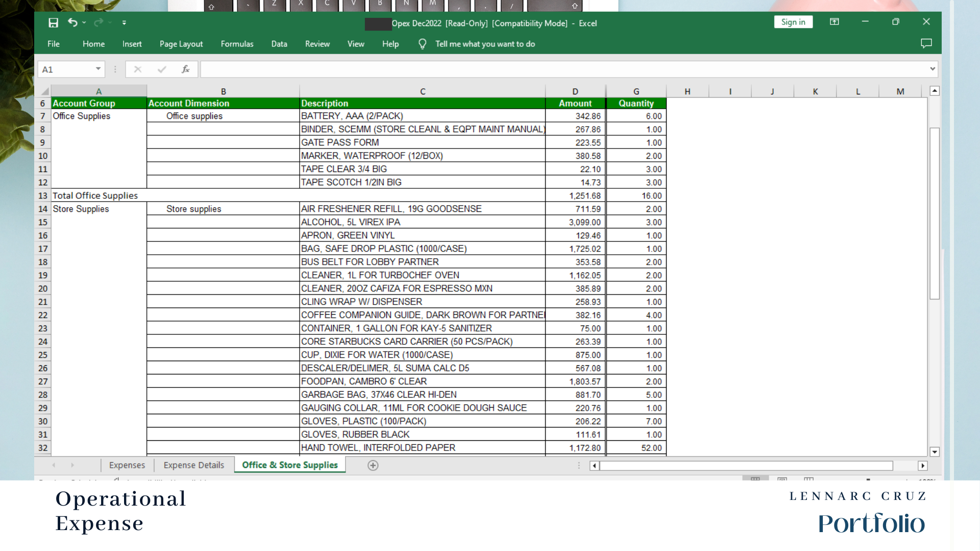Select column C header

(423, 91)
